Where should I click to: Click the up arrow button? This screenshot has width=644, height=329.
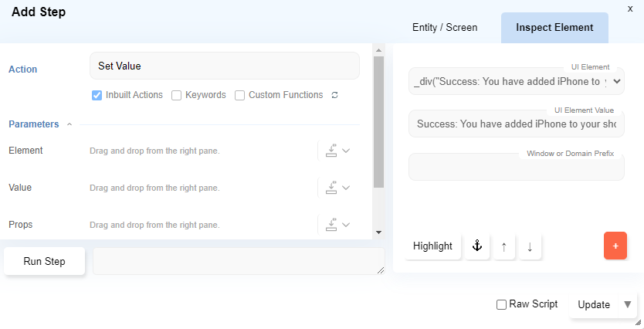tap(503, 246)
